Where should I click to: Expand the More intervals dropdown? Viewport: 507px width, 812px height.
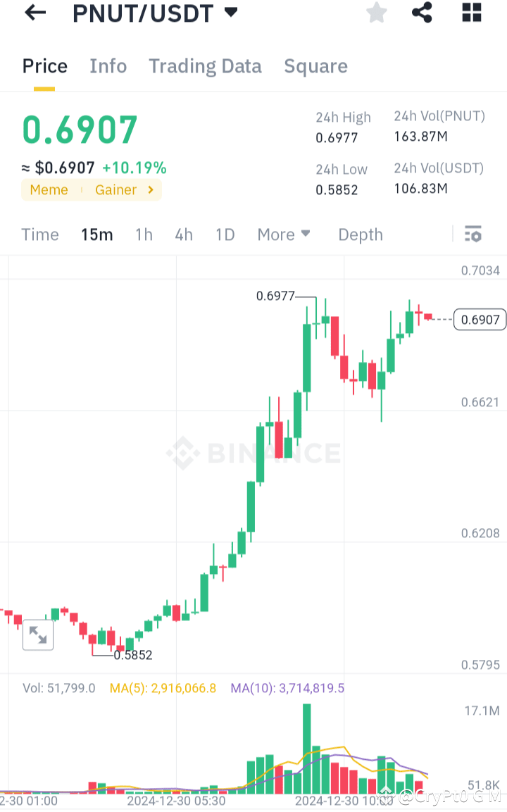[284, 234]
